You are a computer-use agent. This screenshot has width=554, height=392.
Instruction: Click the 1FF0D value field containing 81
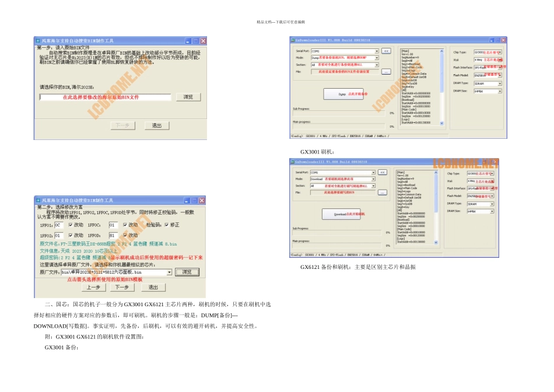(x=113, y=236)
